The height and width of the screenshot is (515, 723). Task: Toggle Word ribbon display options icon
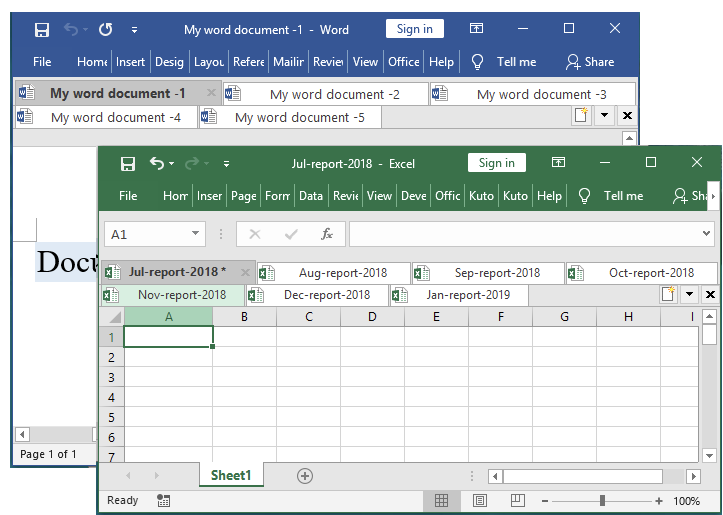click(476, 29)
